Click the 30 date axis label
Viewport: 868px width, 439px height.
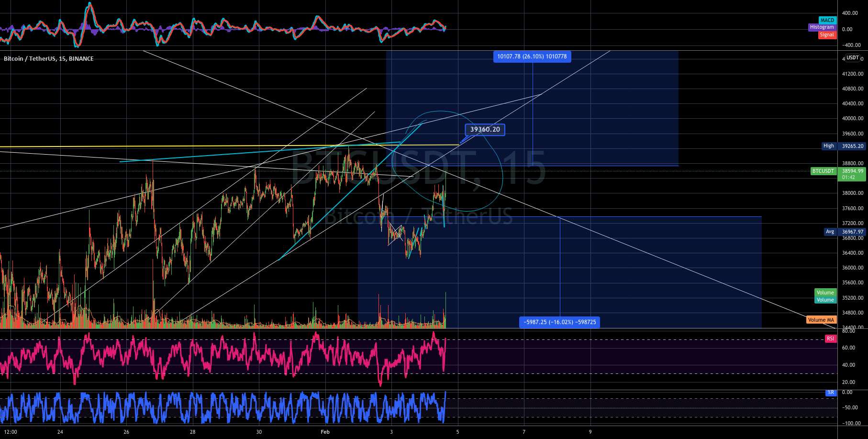coord(259,432)
